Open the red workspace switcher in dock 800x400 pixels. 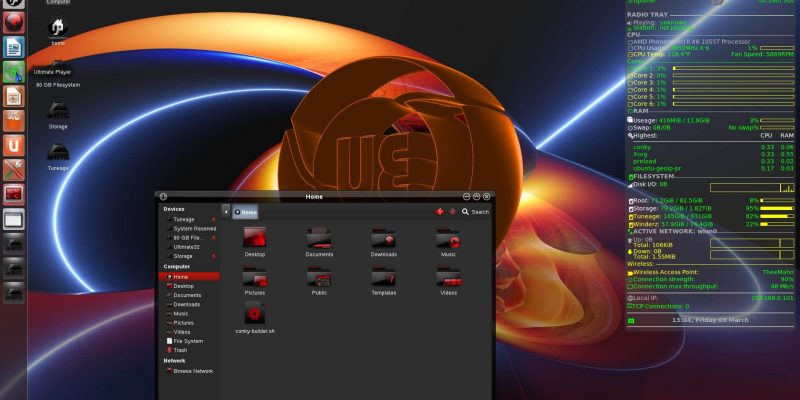14,194
